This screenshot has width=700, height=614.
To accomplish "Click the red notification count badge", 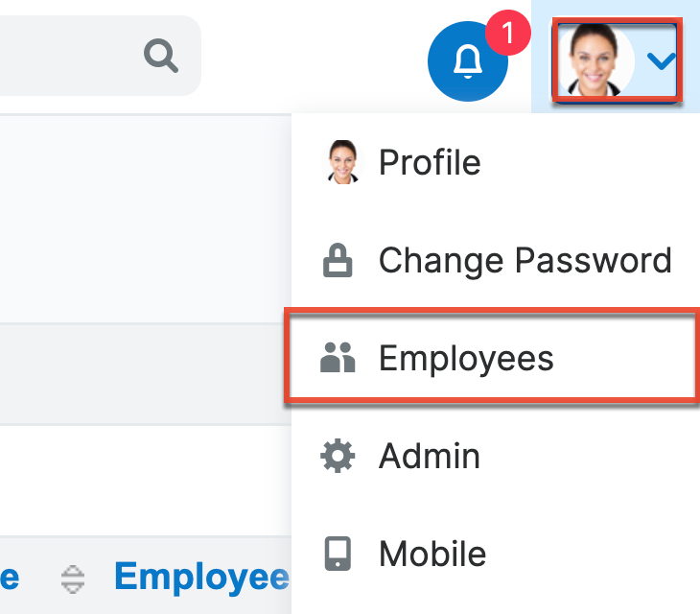I will tap(507, 35).
